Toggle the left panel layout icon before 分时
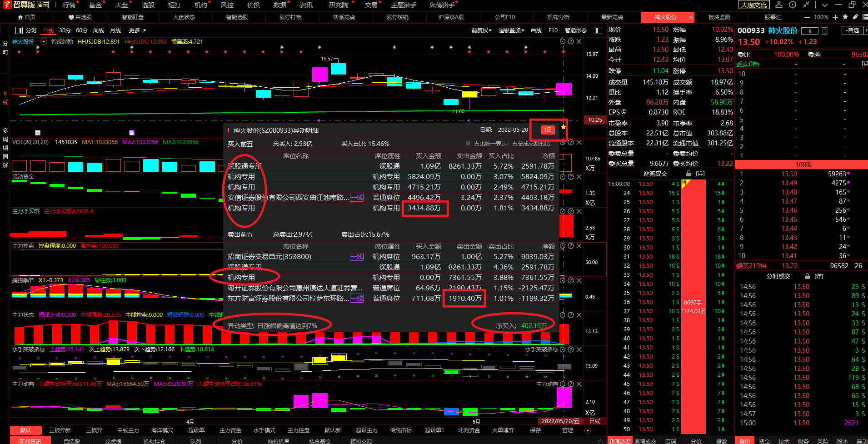This screenshot has width=868, height=444. tap(19, 30)
